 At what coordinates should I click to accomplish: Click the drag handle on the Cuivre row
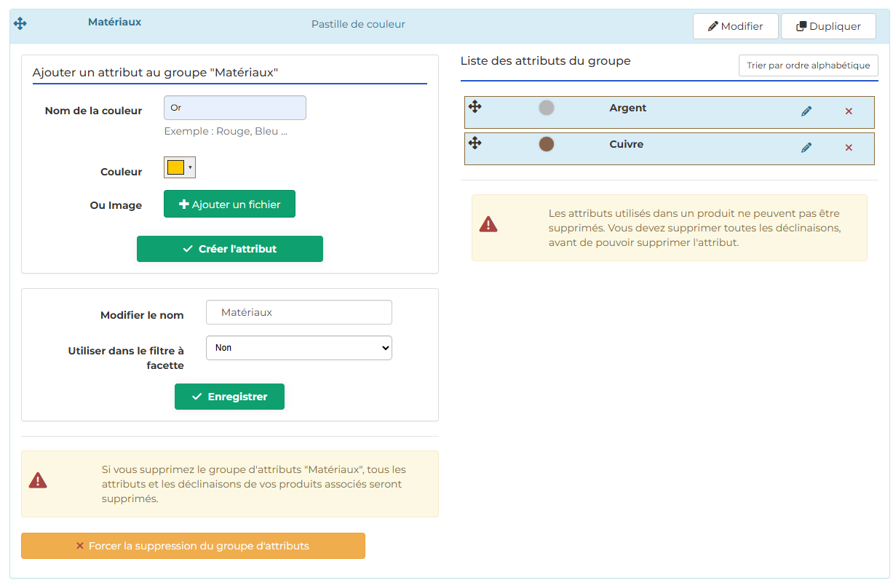[x=475, y=143]
